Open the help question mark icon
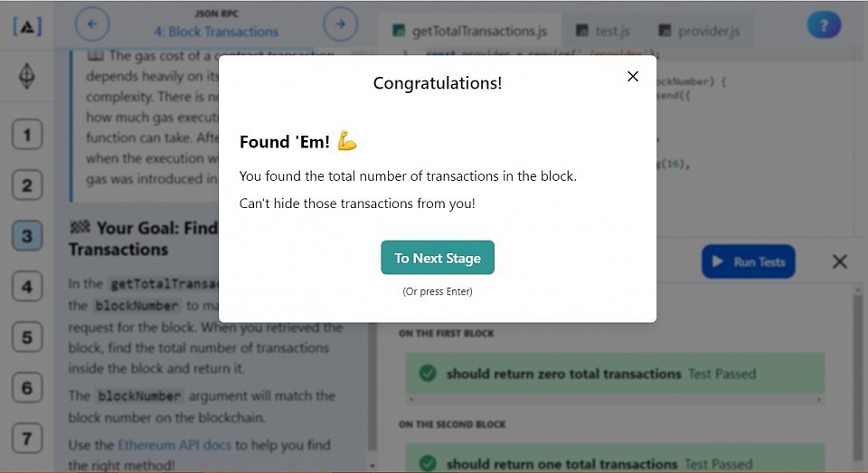 pyautogui.click(x=824, y=25)
